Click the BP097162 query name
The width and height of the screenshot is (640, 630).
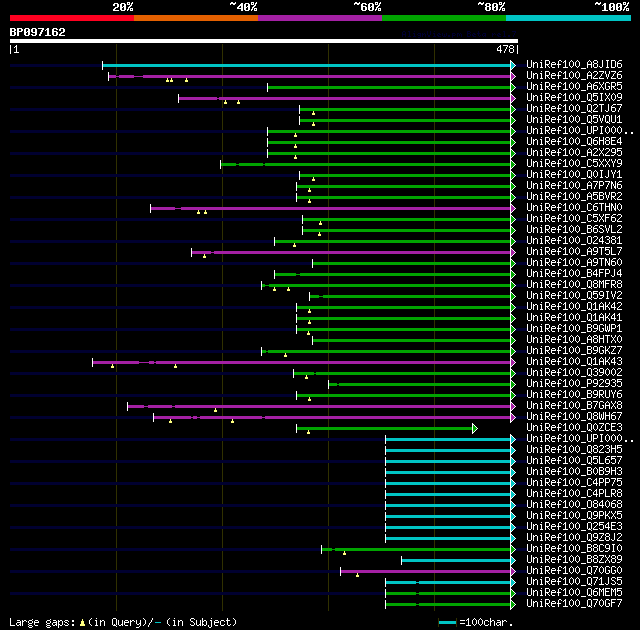pyautogui.click(x=38, y=32)
